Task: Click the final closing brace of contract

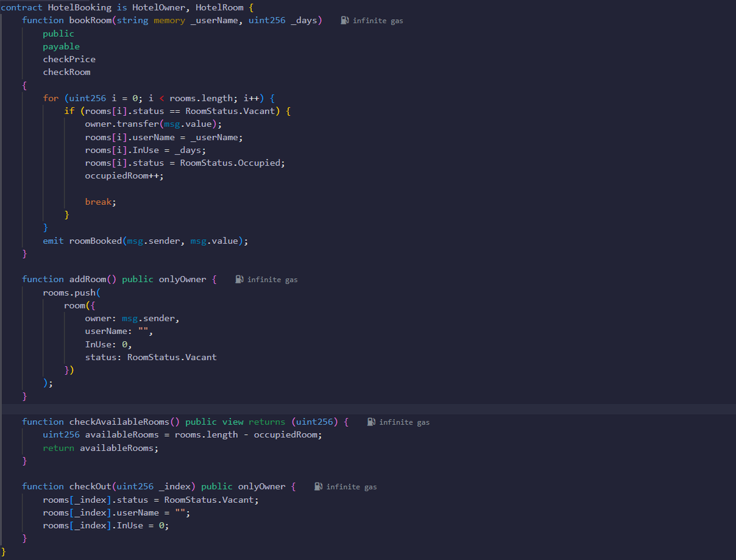Action: point(3,551)
